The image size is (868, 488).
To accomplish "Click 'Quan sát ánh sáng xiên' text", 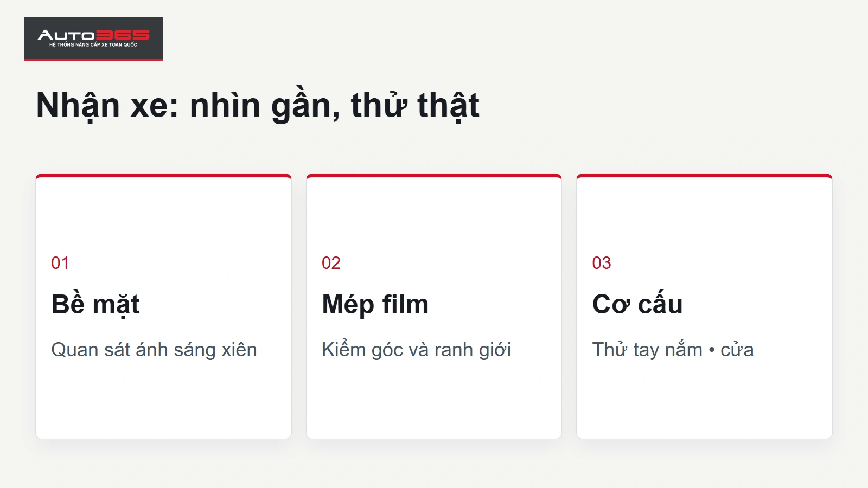I will coord(154,350).
